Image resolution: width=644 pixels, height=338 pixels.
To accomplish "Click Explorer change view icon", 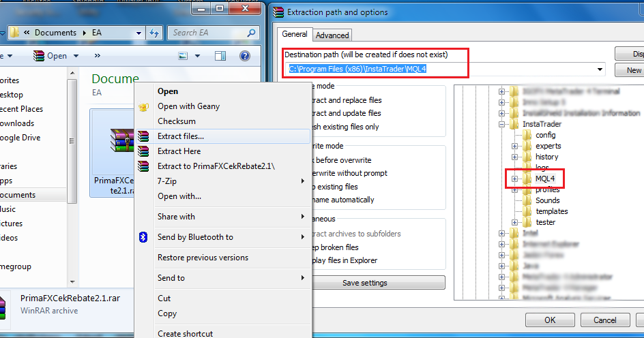I will pyautogui.click(x=184, y=56).
